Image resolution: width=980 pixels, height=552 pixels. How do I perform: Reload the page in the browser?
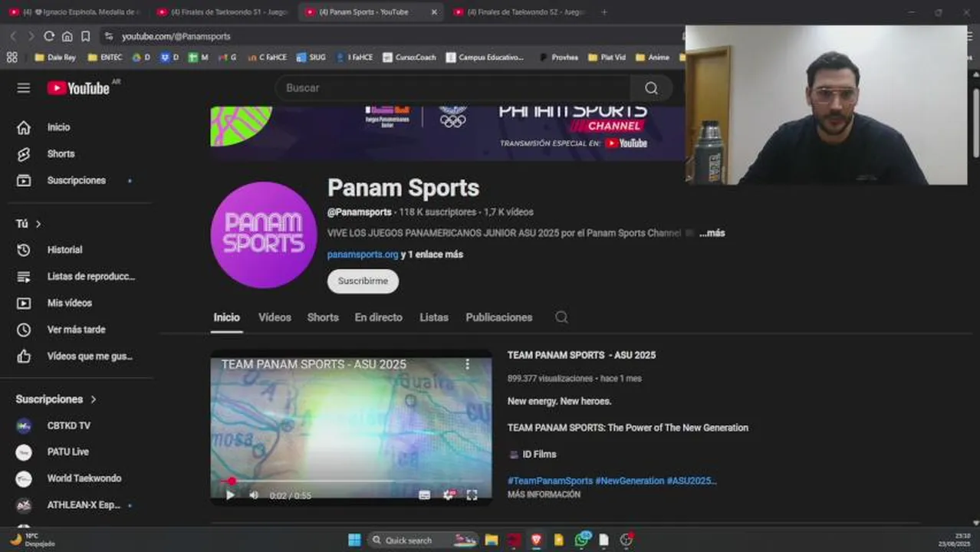[49, 36]
